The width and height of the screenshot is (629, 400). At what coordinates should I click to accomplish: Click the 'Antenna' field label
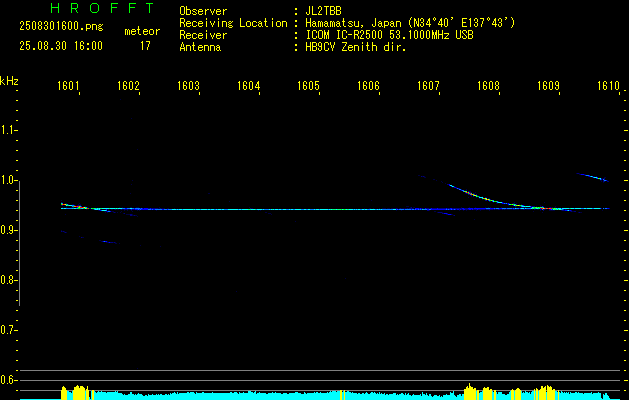coord(200,47)
